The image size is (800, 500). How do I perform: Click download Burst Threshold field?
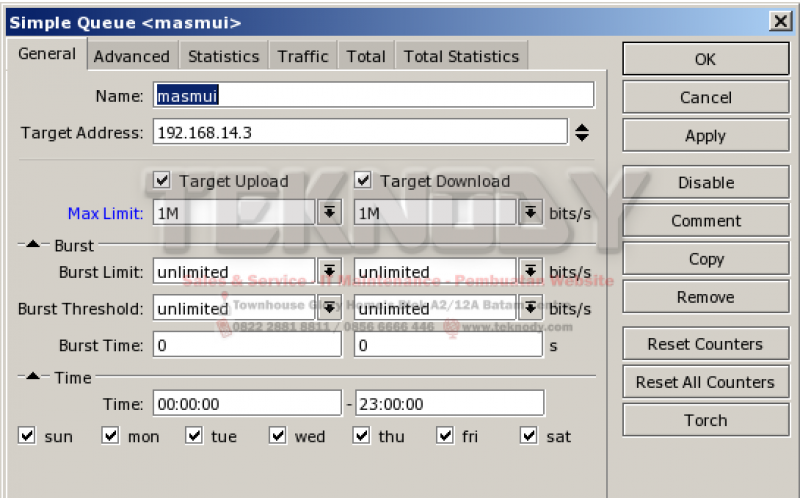pos(435,308)
